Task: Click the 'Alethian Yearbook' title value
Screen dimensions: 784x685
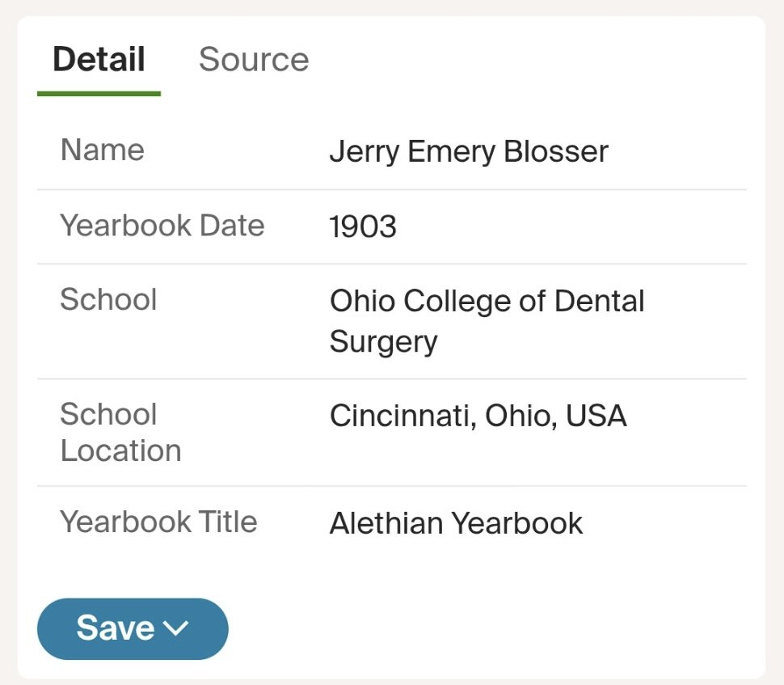Action: pos(456,523)
